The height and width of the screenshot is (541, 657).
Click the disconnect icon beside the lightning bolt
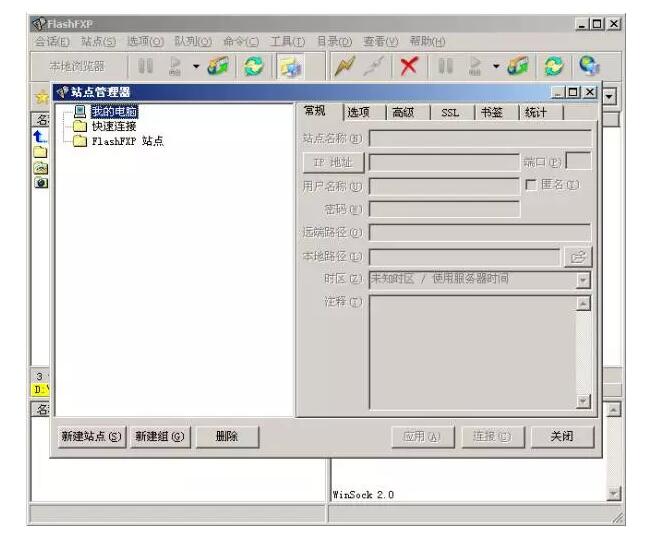tap(374, 67)
